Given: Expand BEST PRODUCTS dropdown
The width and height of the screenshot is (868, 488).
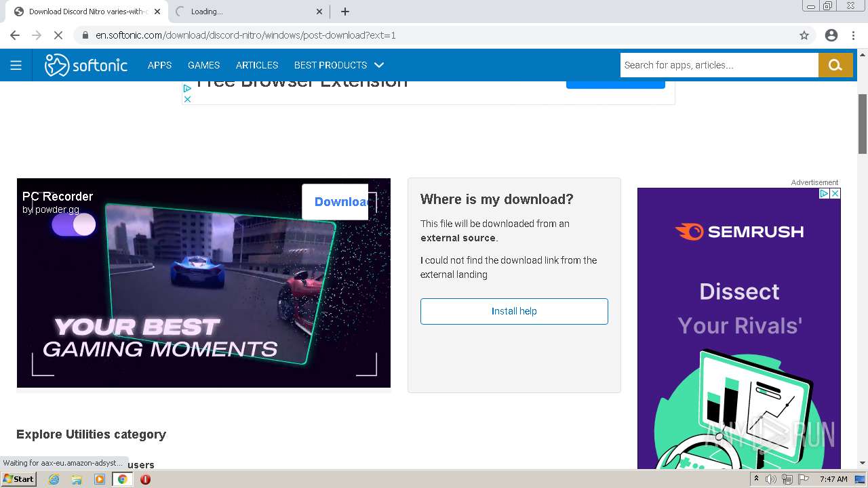Looking at the screenshot, I should 339,65.
